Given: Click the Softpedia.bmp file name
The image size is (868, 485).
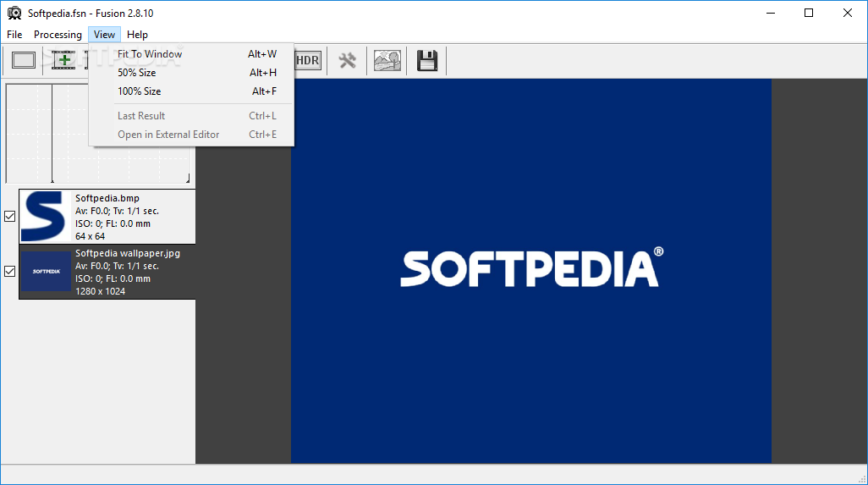Looking at the screenshot, I should tap(107, 198).
